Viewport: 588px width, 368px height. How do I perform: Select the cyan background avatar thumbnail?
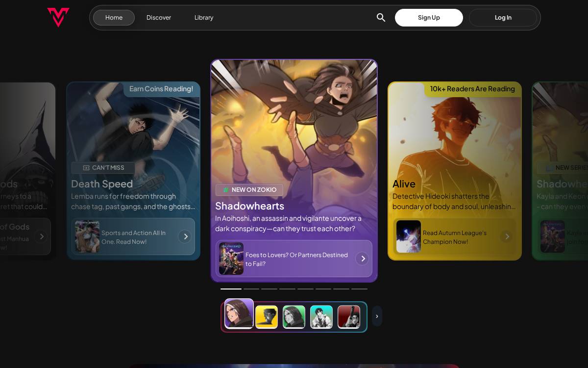coord(321,317)
